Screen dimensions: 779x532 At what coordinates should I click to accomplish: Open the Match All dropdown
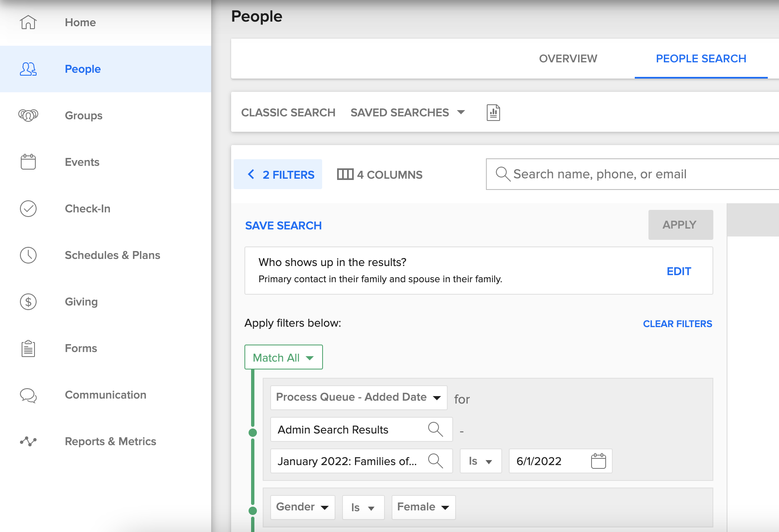[283, 357]
